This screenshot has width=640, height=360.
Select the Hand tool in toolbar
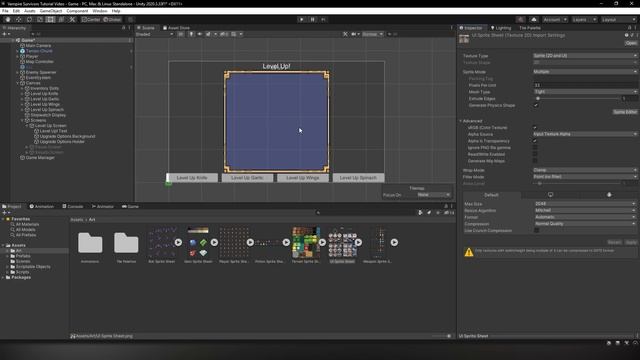coord(8,19)
